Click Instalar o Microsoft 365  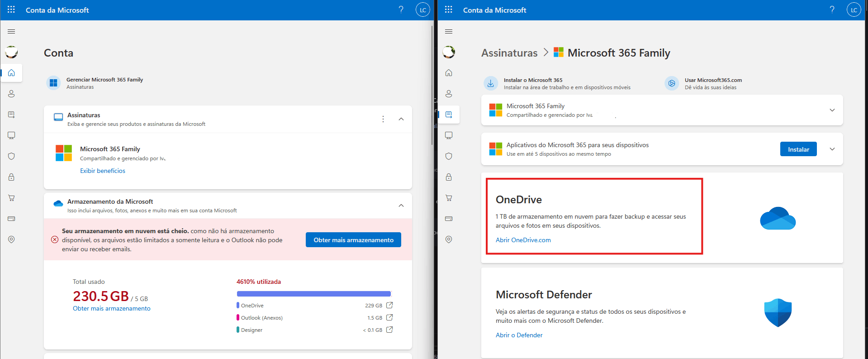[557, 83]
